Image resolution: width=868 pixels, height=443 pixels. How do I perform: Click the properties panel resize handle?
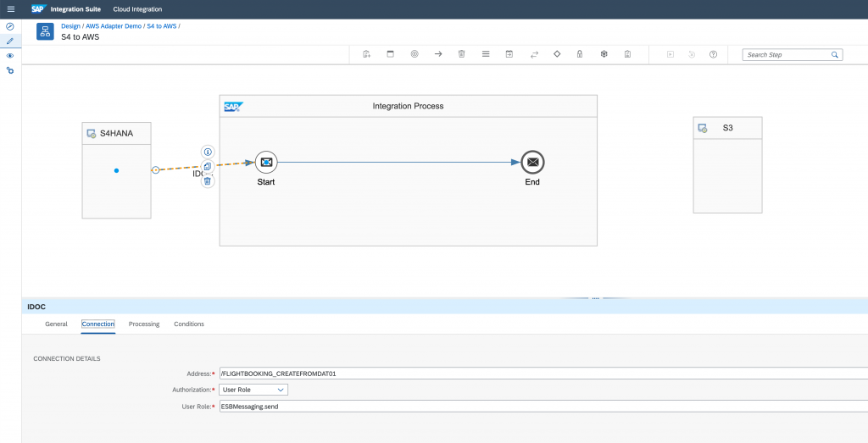(x=596, y=298)
